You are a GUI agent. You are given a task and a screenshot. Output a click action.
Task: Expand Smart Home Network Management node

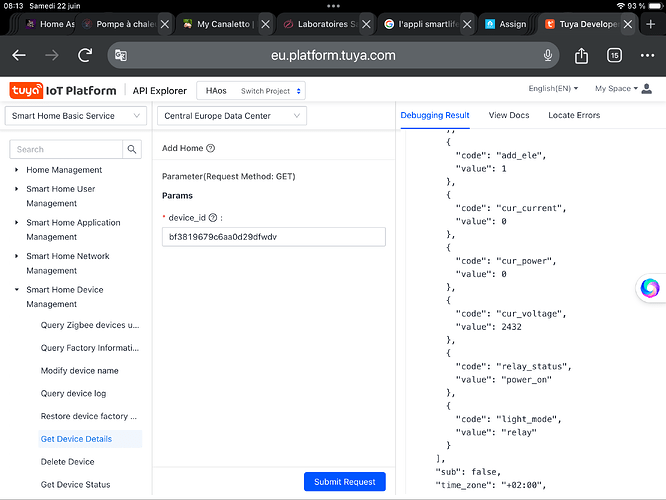tap(17, 256)
